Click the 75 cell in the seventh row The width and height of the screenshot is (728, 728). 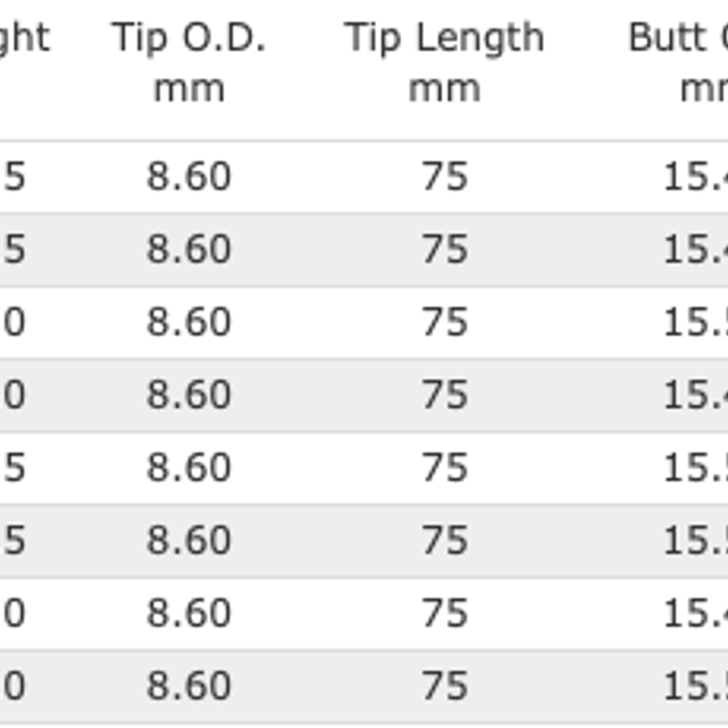point(445,612)
